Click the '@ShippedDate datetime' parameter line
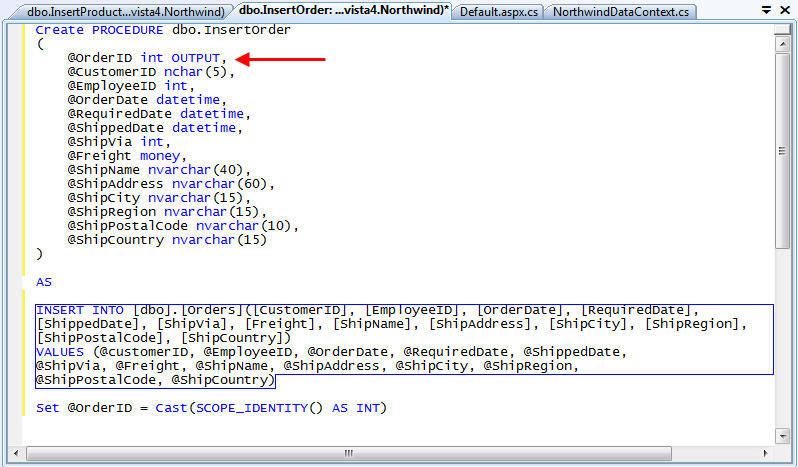This screenshot has width=798, height=467. [x=155, y=128]
